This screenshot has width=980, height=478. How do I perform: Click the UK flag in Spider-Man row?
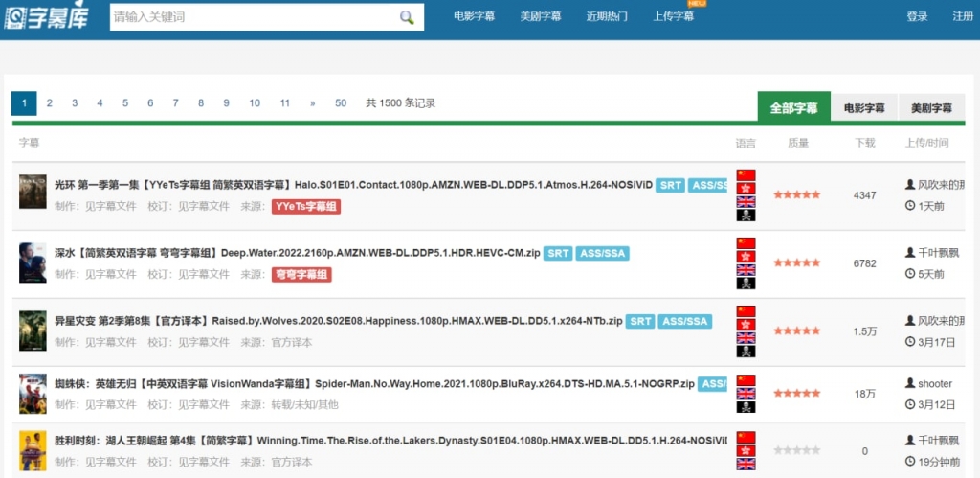point(746,394)
